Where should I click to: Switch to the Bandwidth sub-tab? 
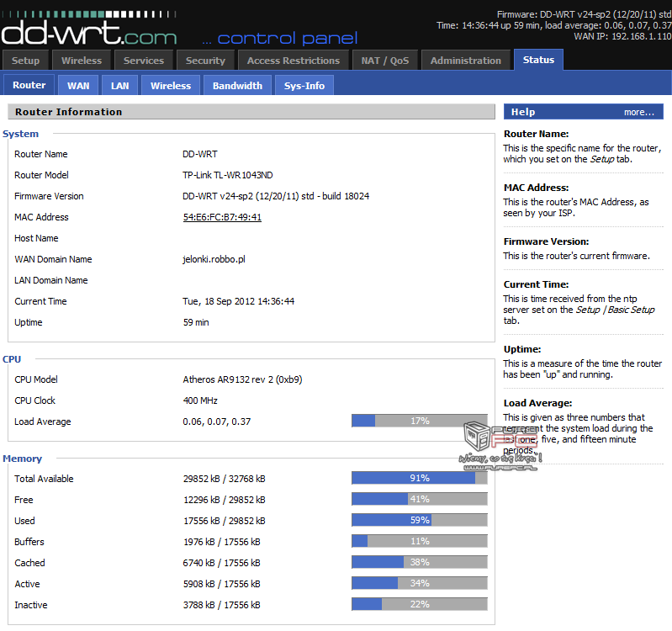(x=237, y=86)
